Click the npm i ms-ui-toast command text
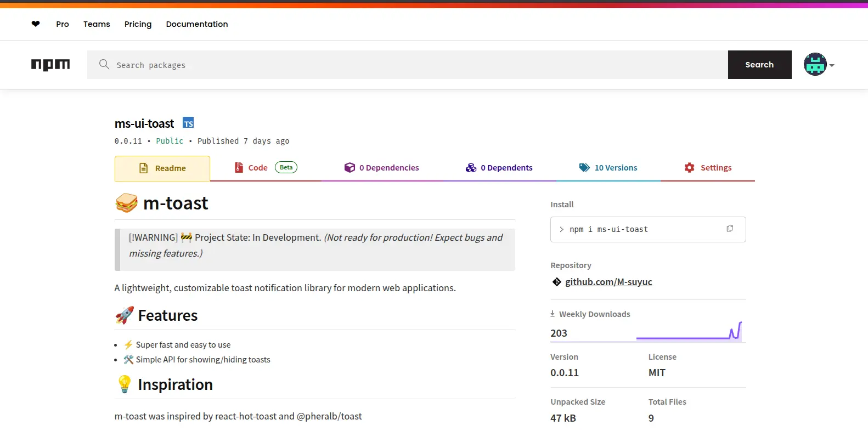 point(608,229)
